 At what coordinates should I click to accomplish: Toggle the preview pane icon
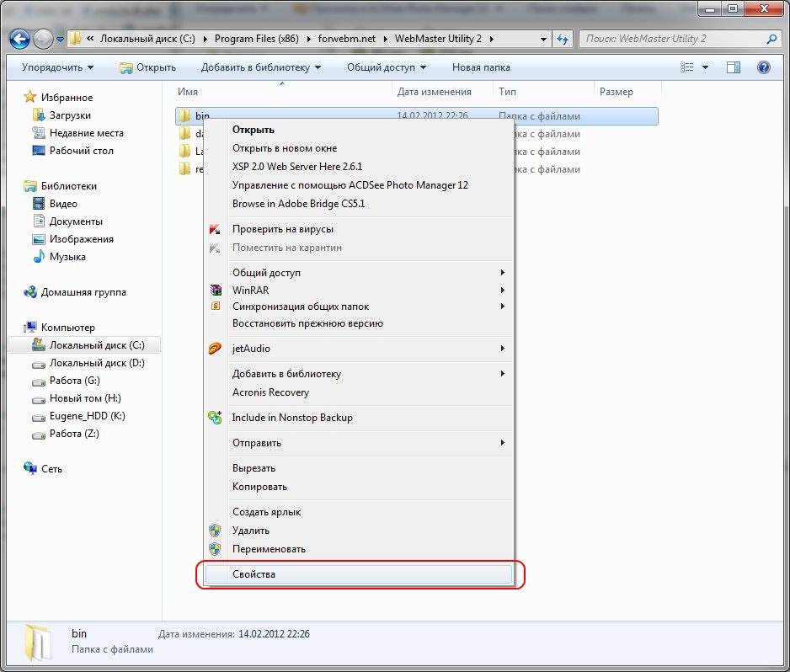[x=734, y=67]
